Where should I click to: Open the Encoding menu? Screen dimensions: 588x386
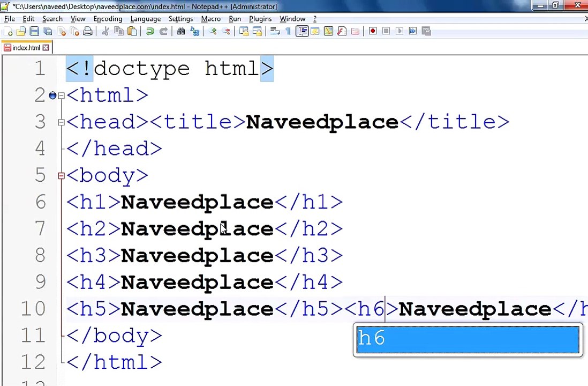108,19
